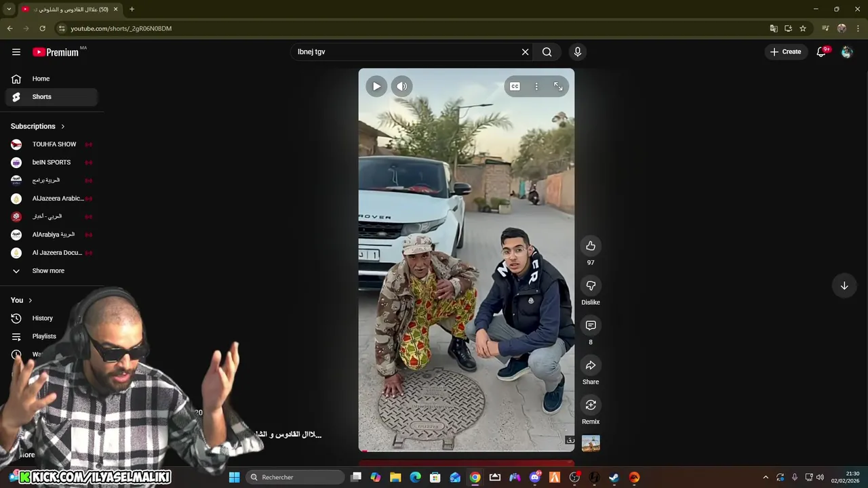The height and width of the screenshot is (488, 868).
Task: Open the sound thumbnail below Remix
Action: tap(591, 443)
